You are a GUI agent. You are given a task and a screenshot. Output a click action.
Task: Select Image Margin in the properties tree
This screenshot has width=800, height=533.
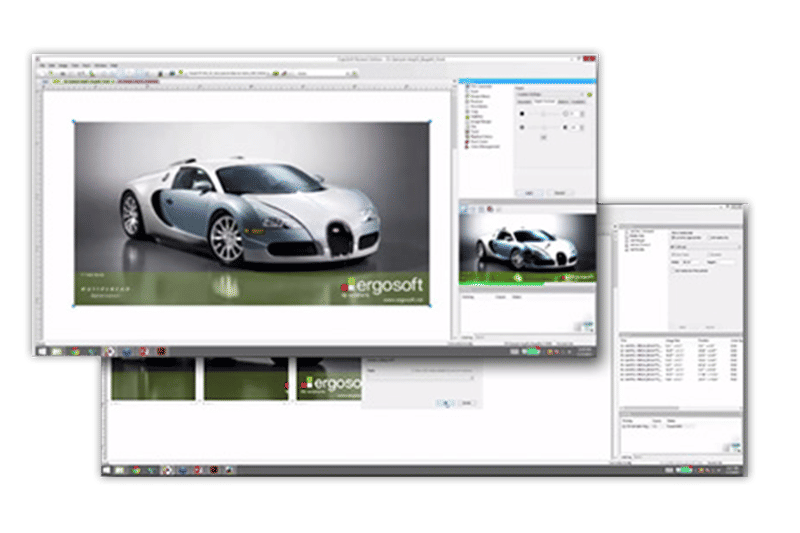[477, 121]
